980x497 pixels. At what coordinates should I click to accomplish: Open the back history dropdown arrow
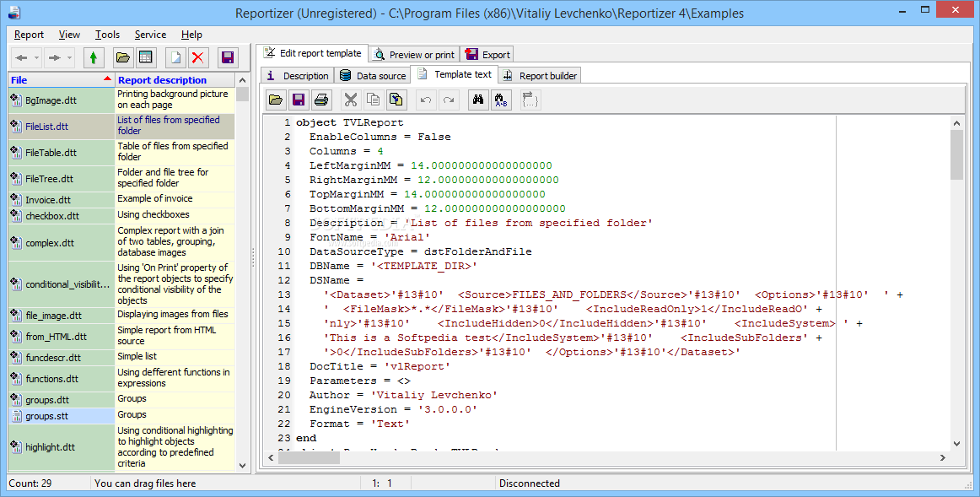[x=36, y=58]
